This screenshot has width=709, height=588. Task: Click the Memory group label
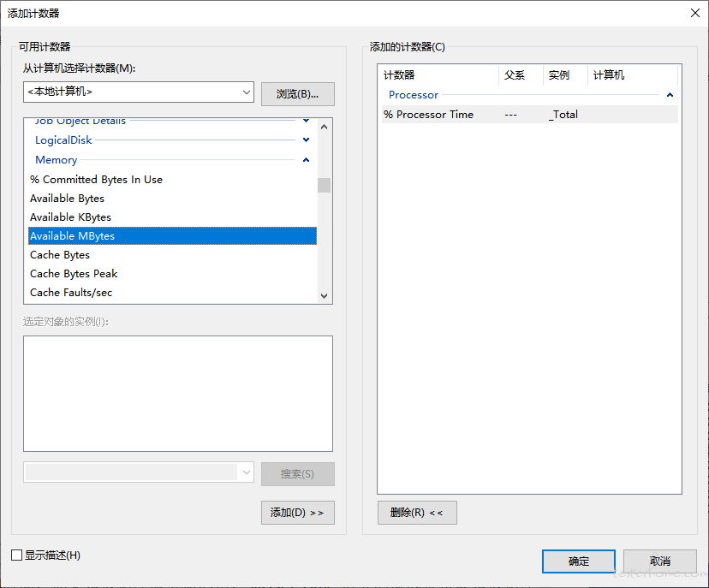[56, 160]
